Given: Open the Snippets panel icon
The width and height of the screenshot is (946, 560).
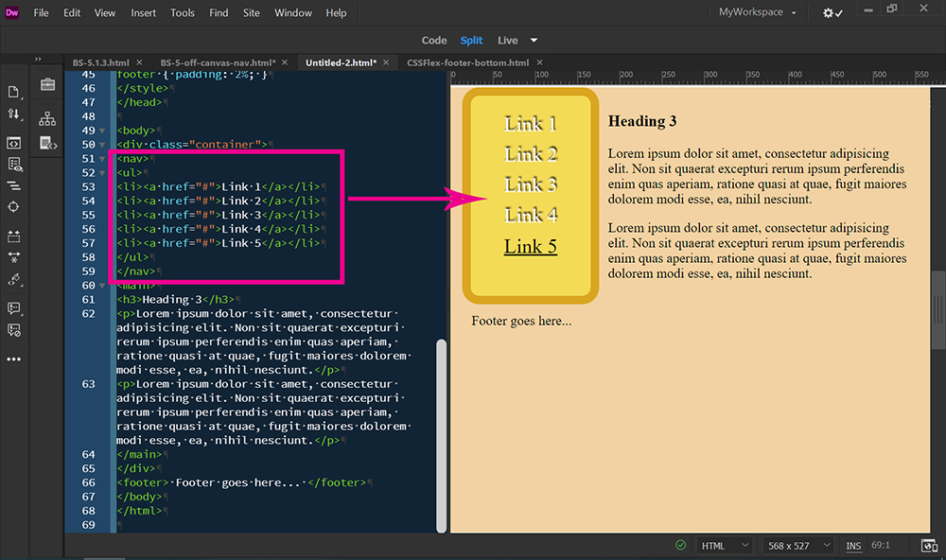Looking at the screenshot, I should pyautogui.click(x=47, y=143).
